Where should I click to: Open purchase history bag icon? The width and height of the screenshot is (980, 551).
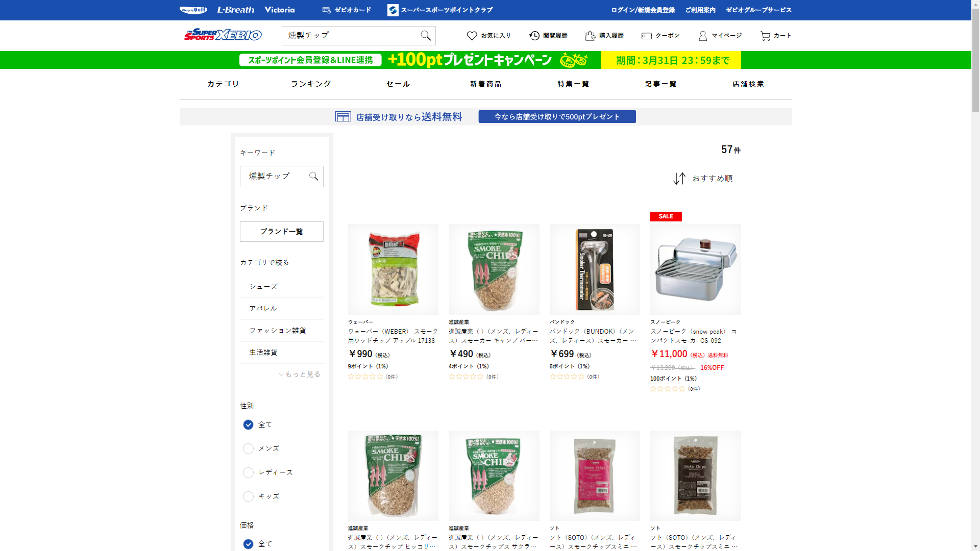click(590, 36)
